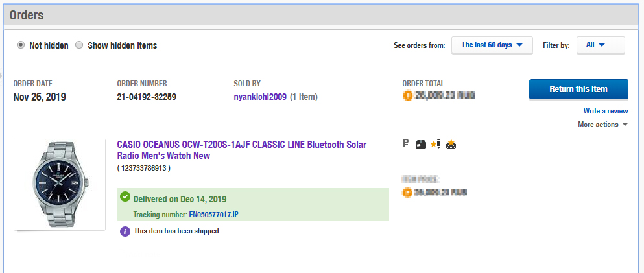Screen dimensions: 644x273
Task: Open seller nyankichi2009's profile link
Action: pyautogui.click(x=259, y=97)
